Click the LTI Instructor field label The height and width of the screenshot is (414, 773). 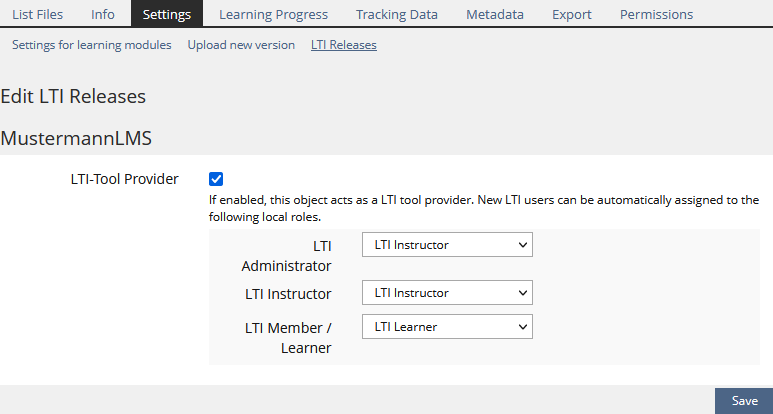point(288,294)
